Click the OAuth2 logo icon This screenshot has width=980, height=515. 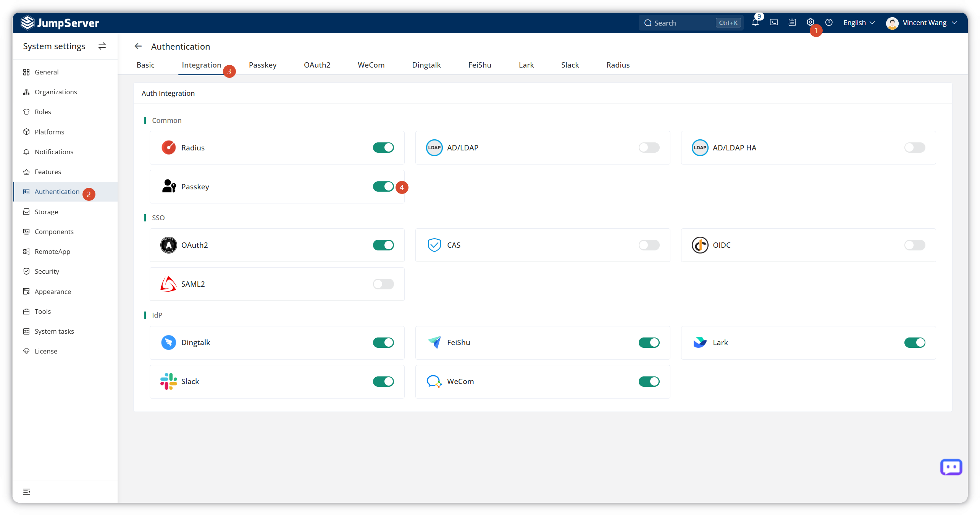[x=168, y=245]
